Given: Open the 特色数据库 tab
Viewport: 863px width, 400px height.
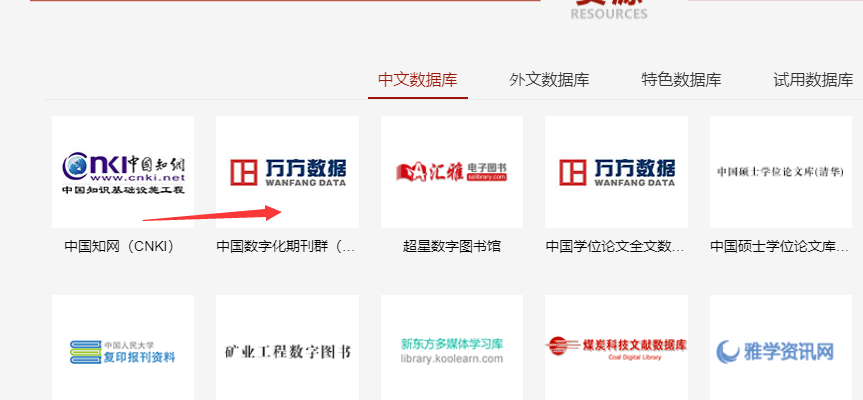Looking at the screenshot, I should 681,80.
